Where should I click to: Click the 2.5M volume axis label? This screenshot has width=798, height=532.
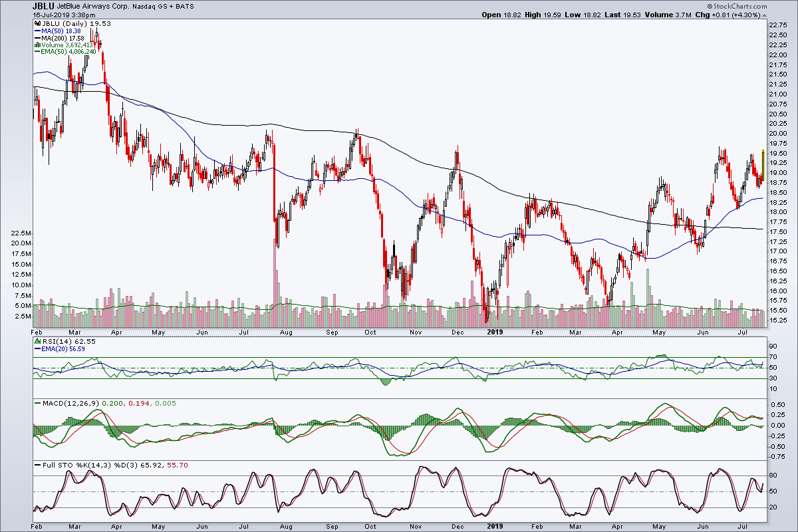pyautogui.click(x=23, y=316)
